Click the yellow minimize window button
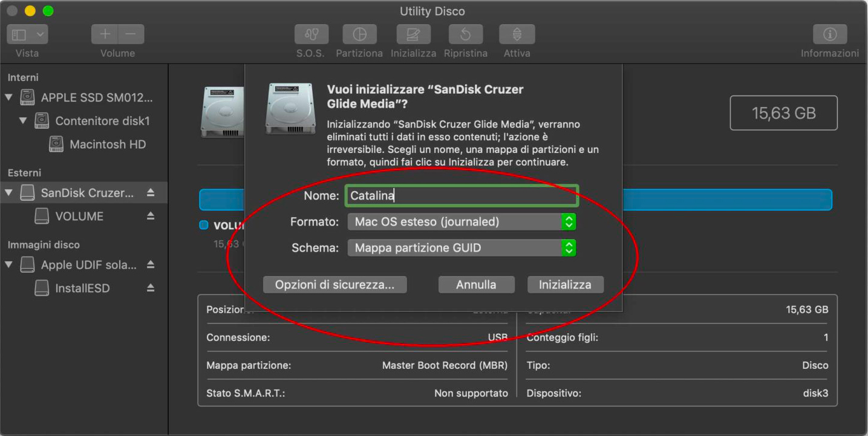Viewport: 868px width, 436px height. point(30,11)
